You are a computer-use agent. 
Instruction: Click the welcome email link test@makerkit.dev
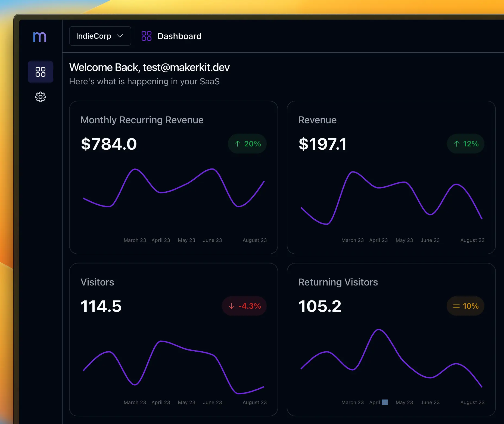click(186, 67)
